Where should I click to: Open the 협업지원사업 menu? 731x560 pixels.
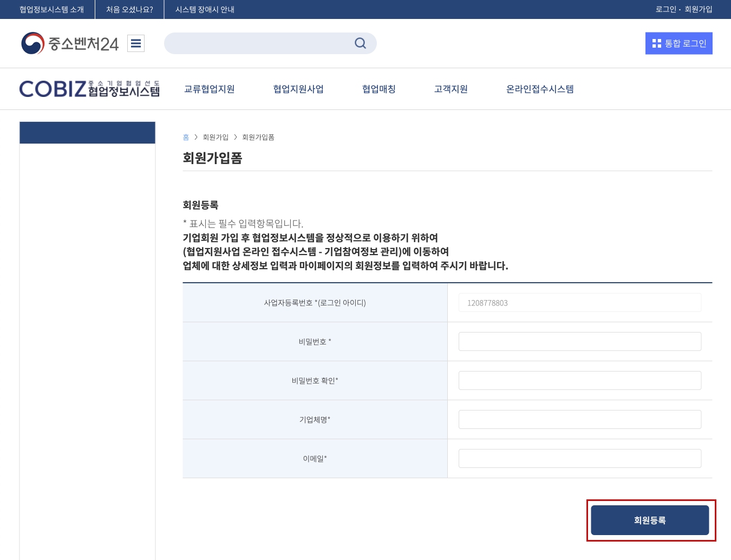point(298,89)
